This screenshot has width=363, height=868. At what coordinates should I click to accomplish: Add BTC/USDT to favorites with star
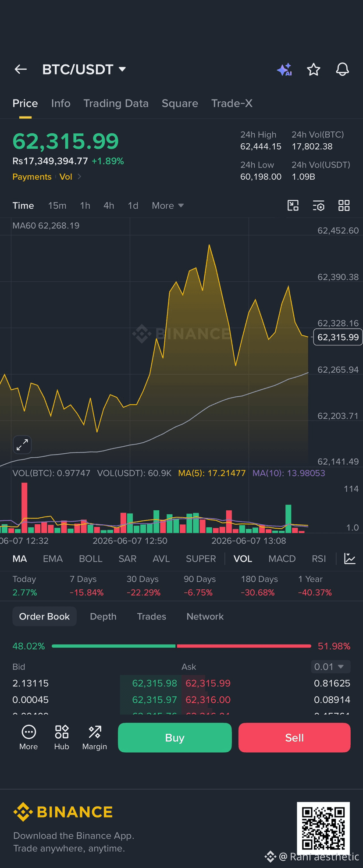(313, 69)
